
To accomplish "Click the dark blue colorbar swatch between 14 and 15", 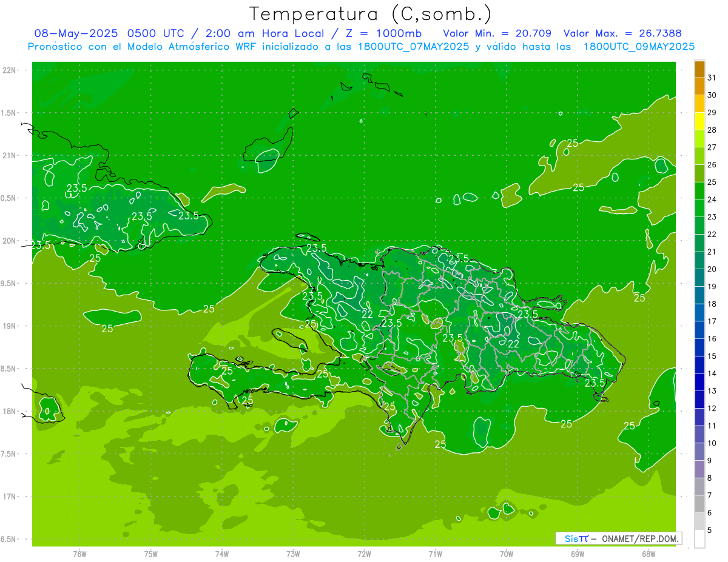I will tap(699, 366).
